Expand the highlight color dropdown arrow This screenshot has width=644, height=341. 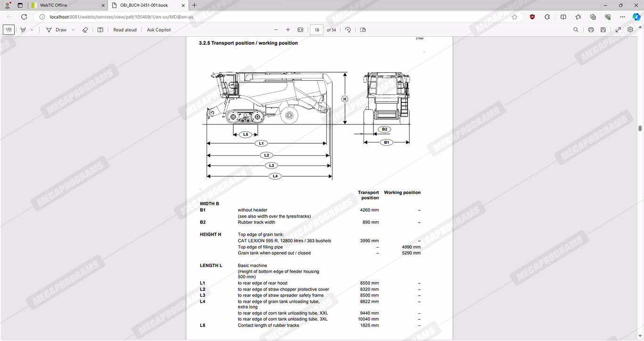(32, 30)
